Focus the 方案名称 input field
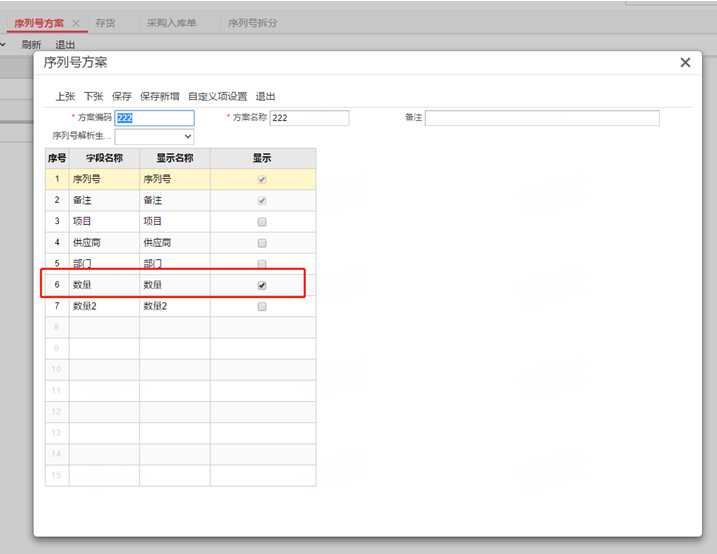Viewport: 717px width, 554px height. 310,118
